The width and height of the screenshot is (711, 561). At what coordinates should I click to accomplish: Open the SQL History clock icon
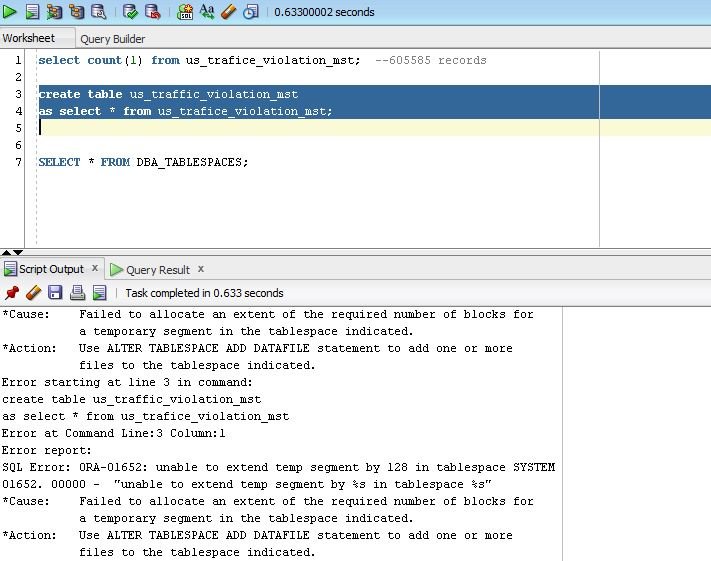250,12
